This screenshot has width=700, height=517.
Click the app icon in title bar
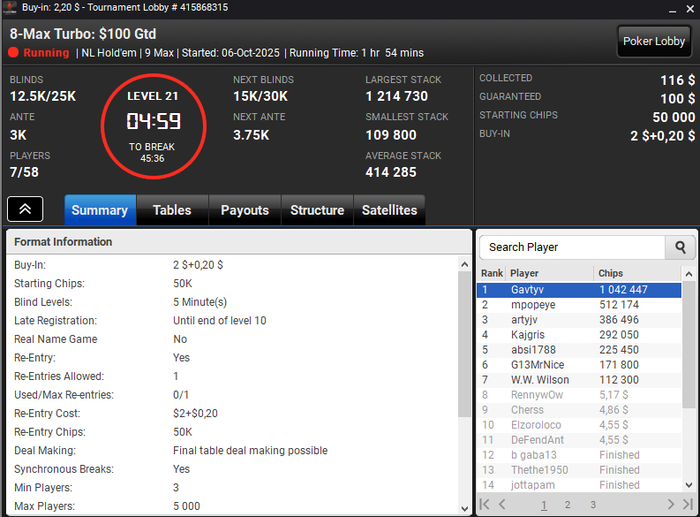9,8
